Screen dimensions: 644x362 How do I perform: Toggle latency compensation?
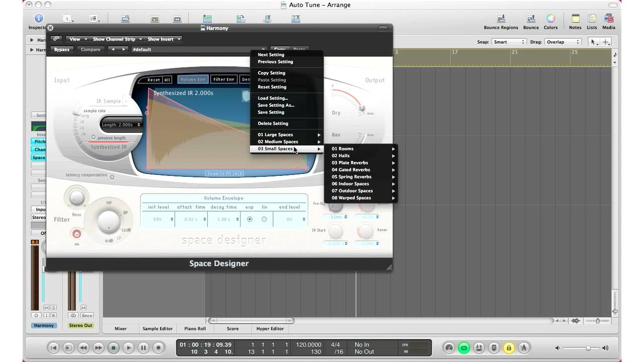tap(112, 177)
